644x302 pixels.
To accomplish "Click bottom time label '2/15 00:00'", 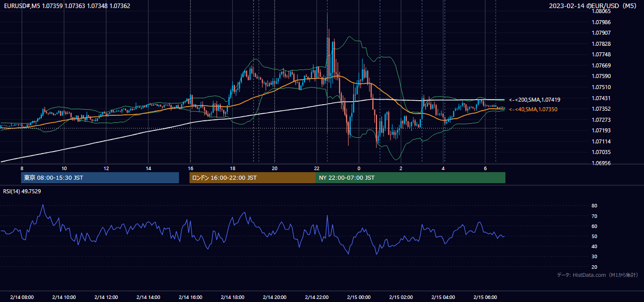I will click(x=359, y=297).
